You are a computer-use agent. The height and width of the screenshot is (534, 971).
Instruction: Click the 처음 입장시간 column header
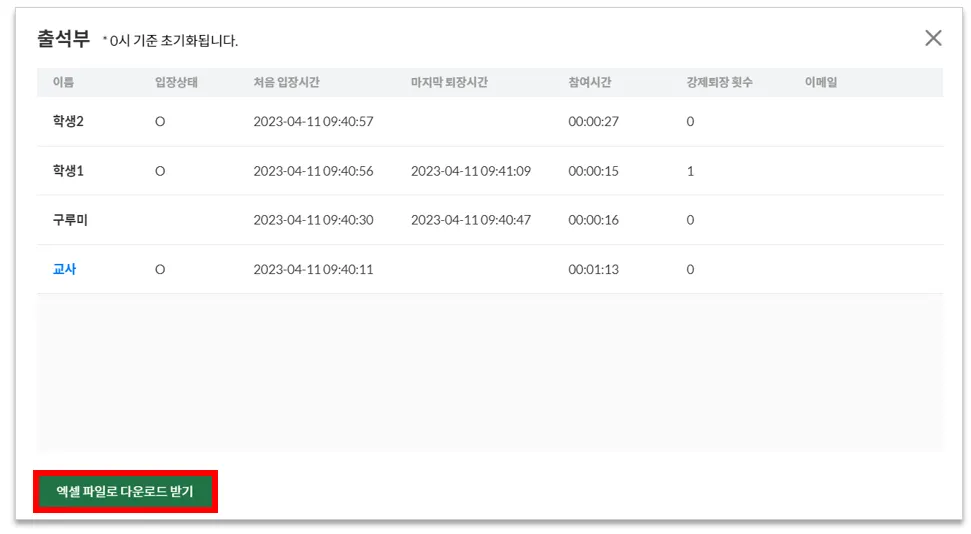(286, 82)
